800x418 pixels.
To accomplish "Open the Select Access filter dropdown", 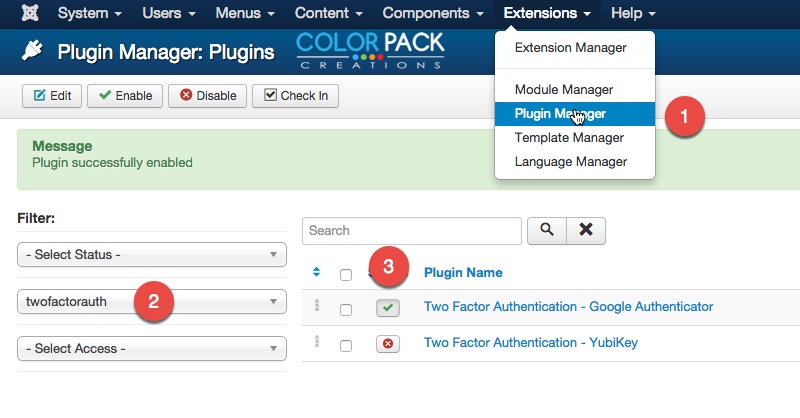I will click(152, 349).
